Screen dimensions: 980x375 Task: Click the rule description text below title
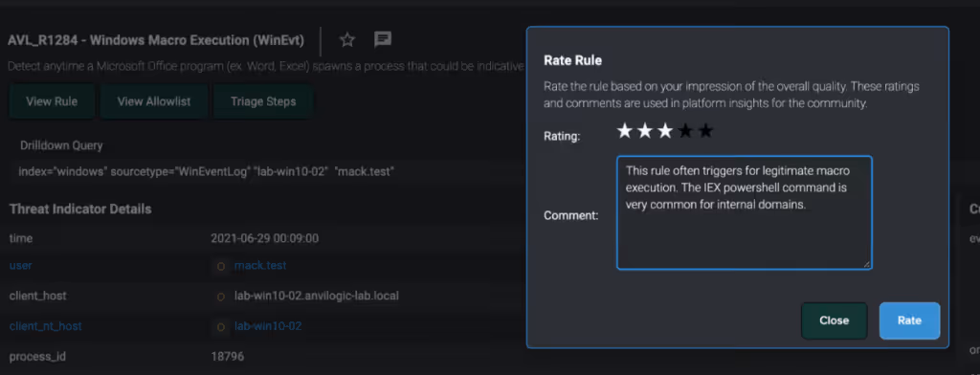(x=266, y=66)
